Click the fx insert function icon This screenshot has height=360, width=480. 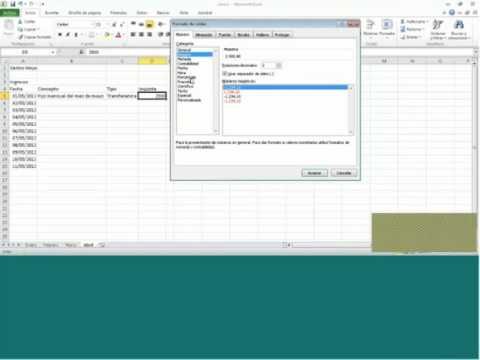coord(82,52)
